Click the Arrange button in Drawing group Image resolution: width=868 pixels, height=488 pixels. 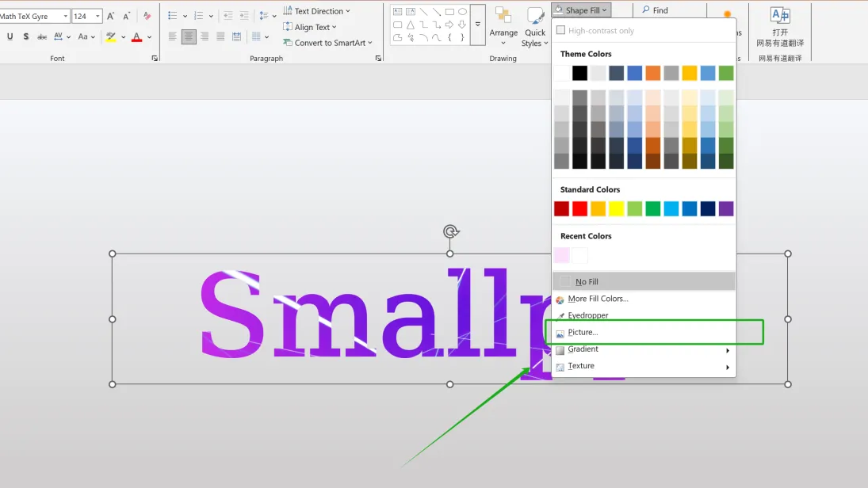point(503,24)
